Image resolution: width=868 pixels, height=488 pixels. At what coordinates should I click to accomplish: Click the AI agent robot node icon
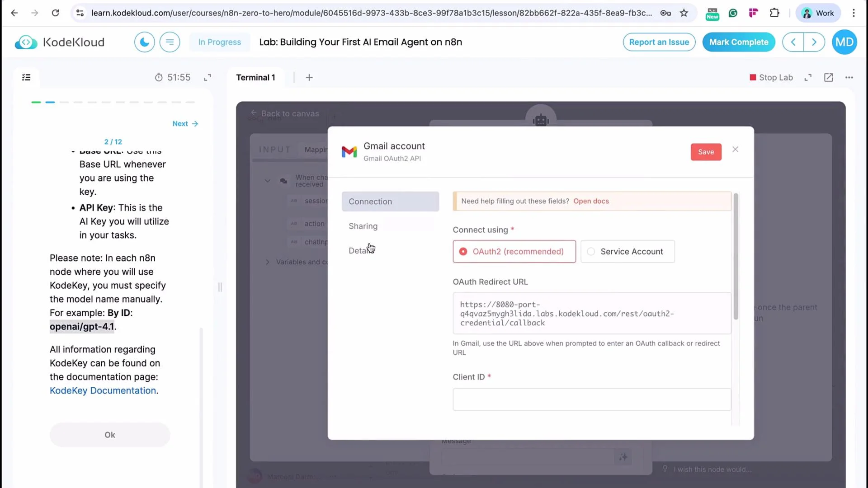click(x=541, y=120)
